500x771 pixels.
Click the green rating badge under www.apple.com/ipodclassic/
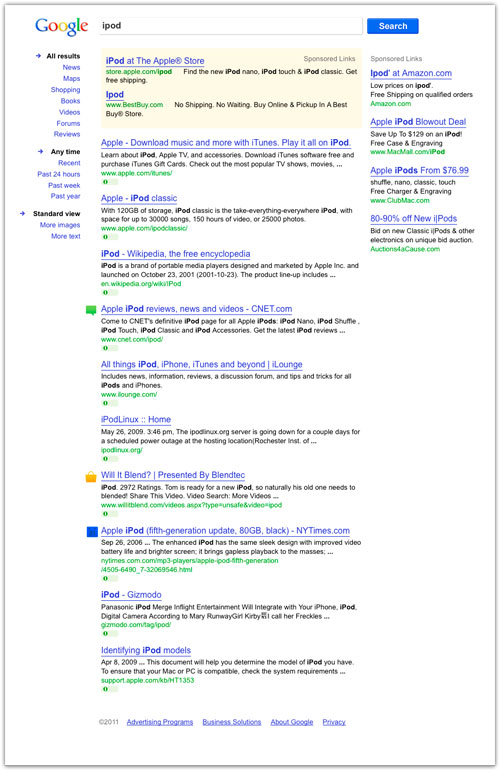(x=110, y=237)
